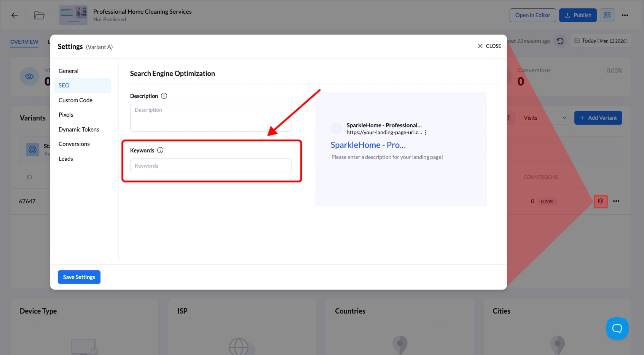Click the Open in Editor button
Image resolution: width=644 pixels, height=355 pixels.
(532, 15)
